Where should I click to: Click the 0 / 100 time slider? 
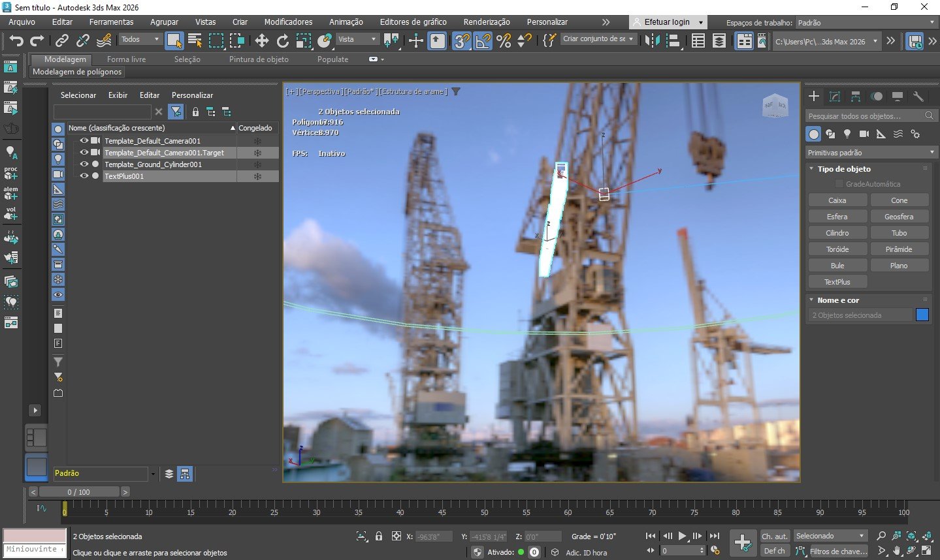tap(79, 492)
